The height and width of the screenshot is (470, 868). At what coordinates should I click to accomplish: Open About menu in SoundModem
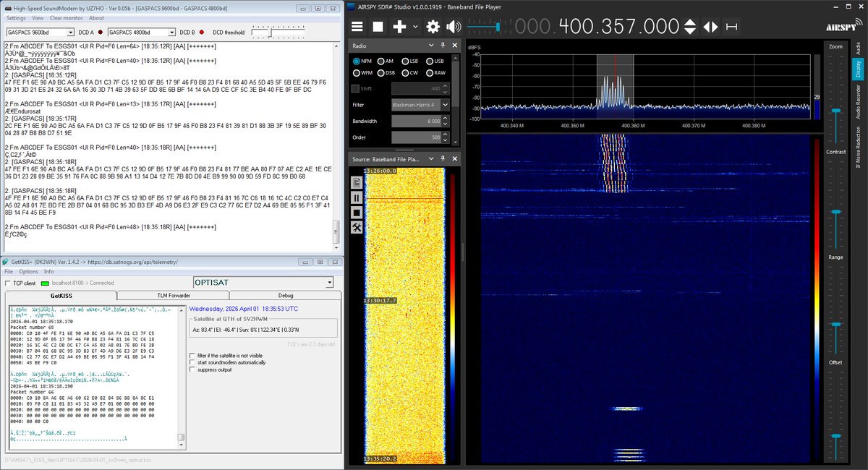click(x=96, y=18)
